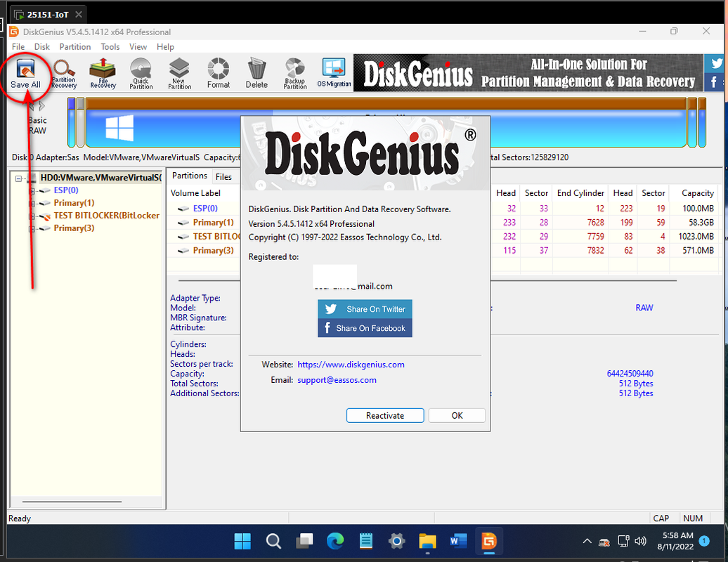This screenshot has width=728, height=562.
Task: Open Task View on the taskbar
Action: [304, 541]
